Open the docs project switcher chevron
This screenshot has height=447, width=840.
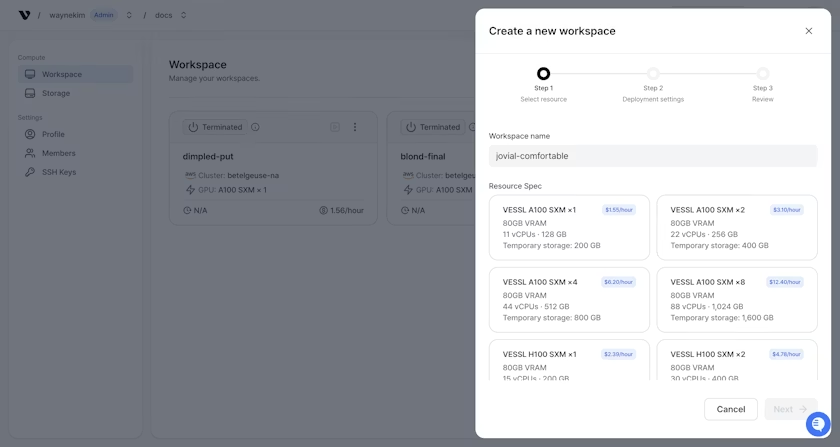183,15
